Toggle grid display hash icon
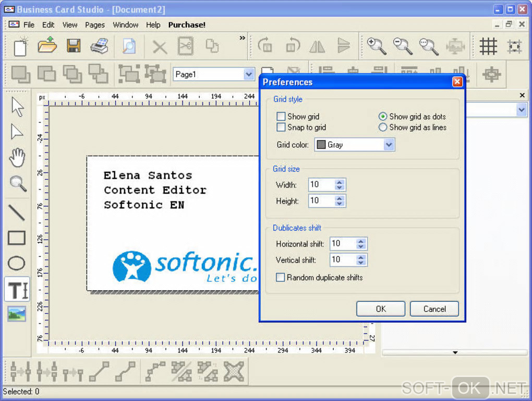 pyautogui.click(x=488, y=46)
